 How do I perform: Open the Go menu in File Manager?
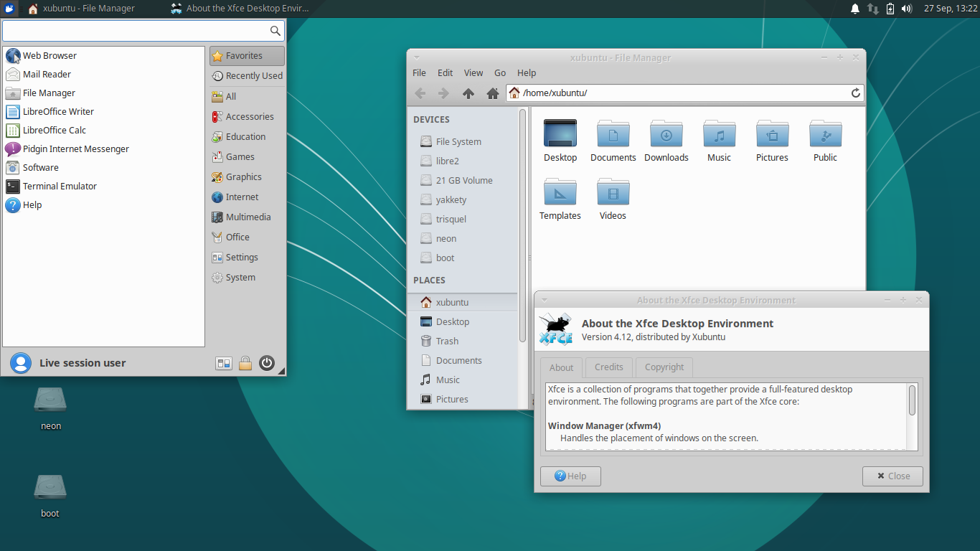[x=500, y=72]
